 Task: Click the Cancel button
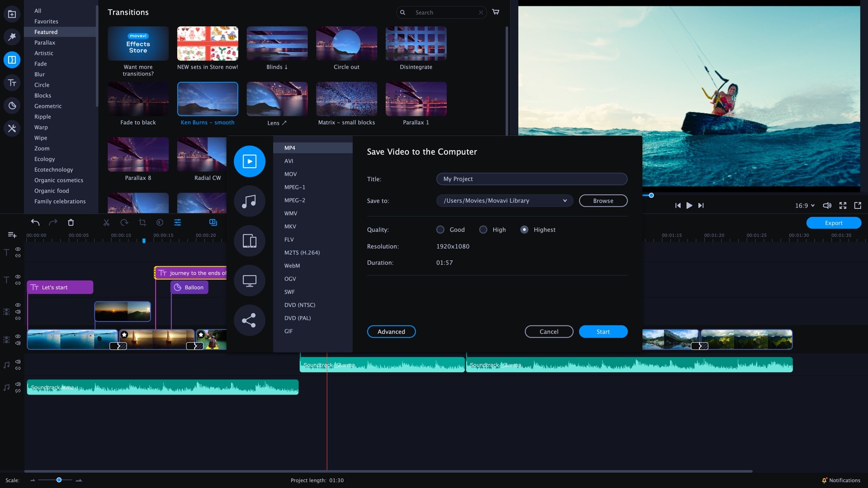548,332
